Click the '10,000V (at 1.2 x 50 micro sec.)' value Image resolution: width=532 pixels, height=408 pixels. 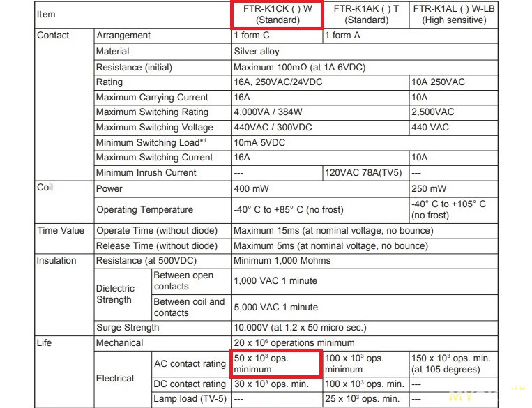point(365,328)
